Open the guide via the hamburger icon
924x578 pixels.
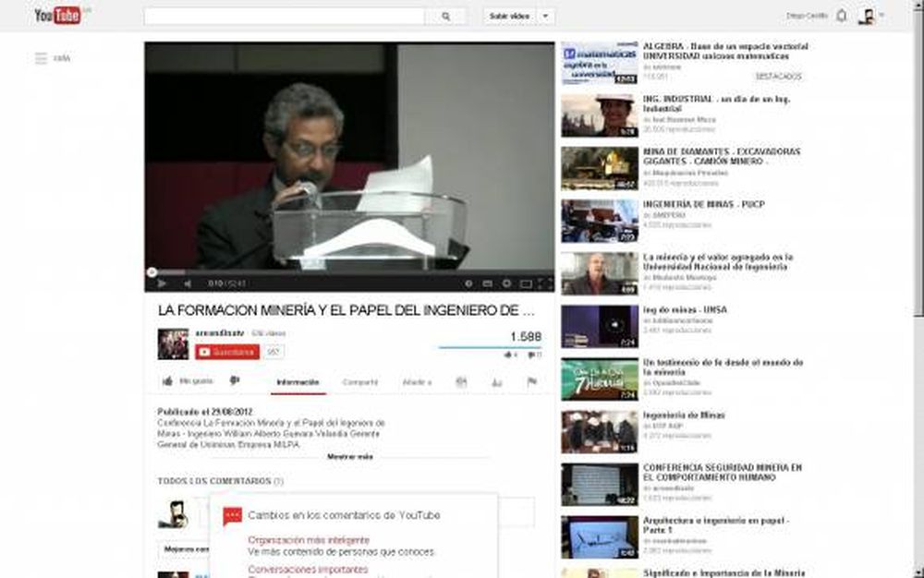[x=39, y=56]
